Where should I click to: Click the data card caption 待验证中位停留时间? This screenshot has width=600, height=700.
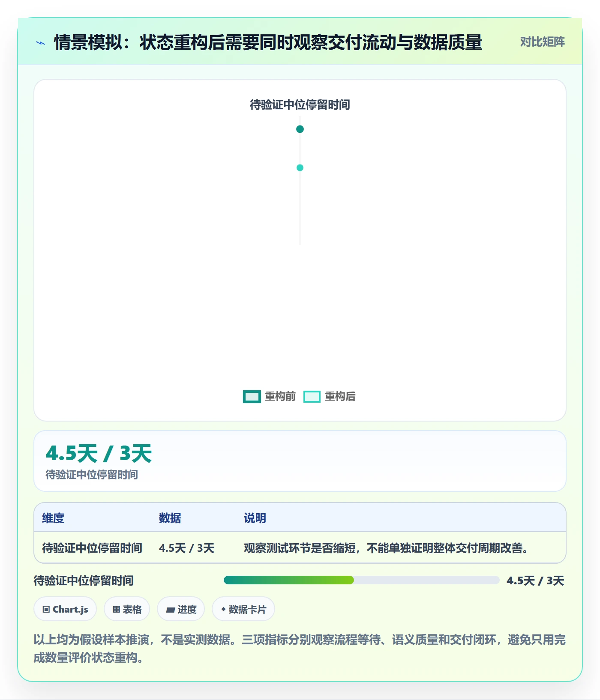pyautogui.click(x=92, y=474)
